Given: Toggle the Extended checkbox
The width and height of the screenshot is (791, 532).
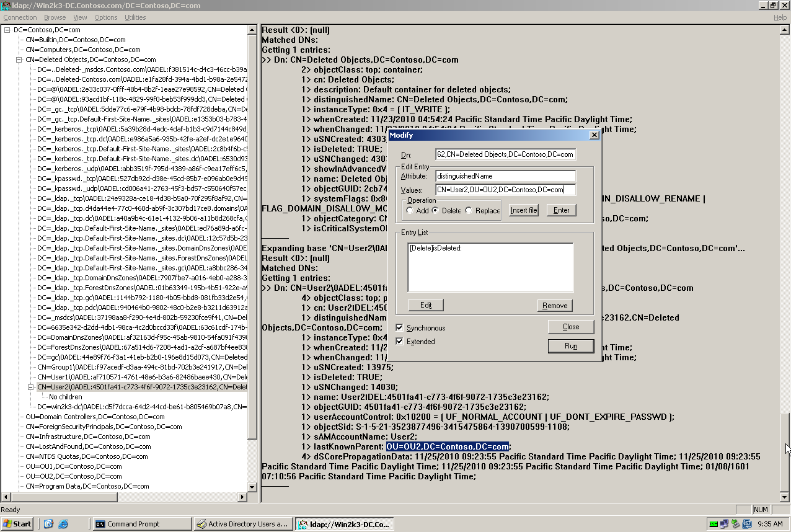Looking at the screenshot, I should click(x=400, y=341).
